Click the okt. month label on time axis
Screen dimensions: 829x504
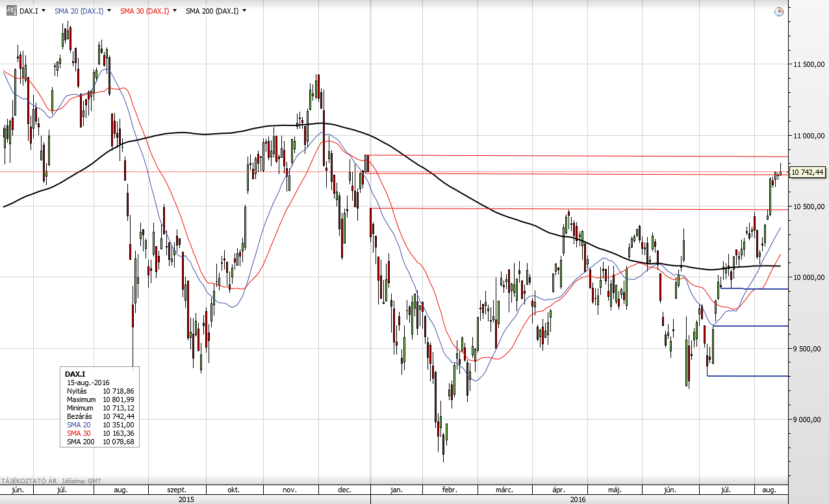[234, 490]
